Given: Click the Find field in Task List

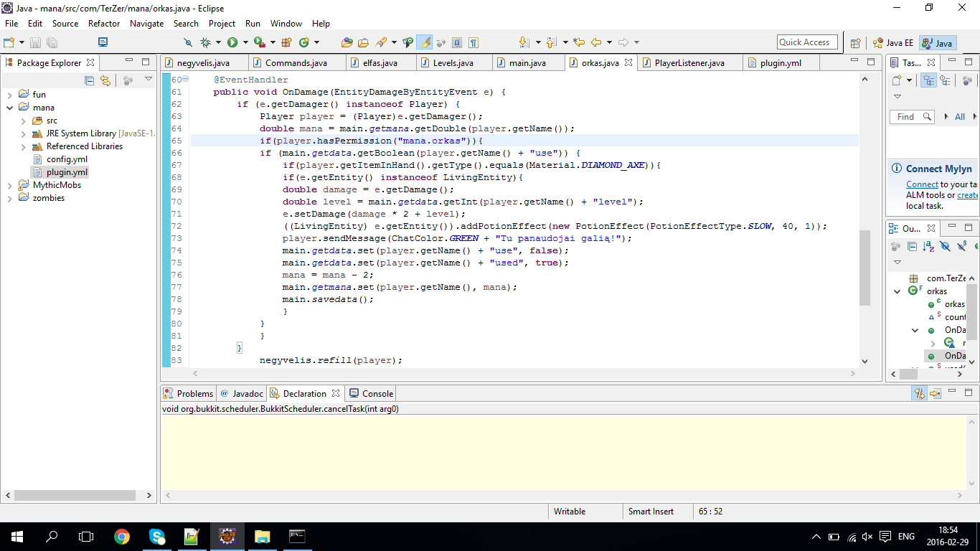Looking at the screenshot, I should 912,116.
